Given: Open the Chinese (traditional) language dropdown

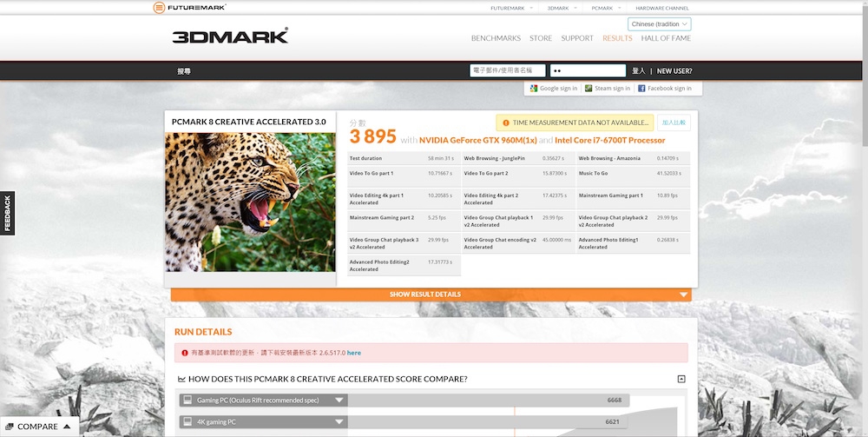Looking at the screenshot, I should [660, 24].
